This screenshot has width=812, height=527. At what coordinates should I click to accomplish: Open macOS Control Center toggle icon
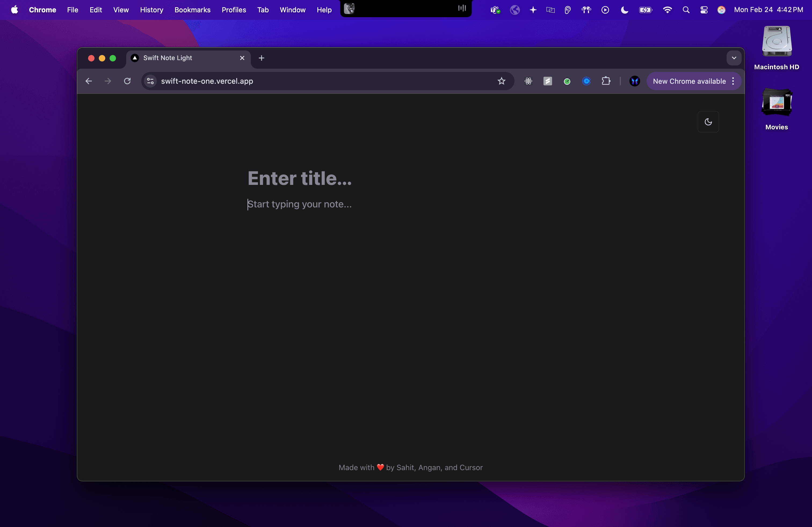(704, 10)
